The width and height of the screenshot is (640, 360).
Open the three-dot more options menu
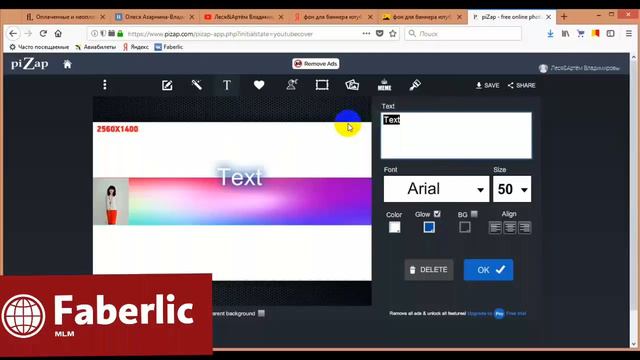pos(105,85)
